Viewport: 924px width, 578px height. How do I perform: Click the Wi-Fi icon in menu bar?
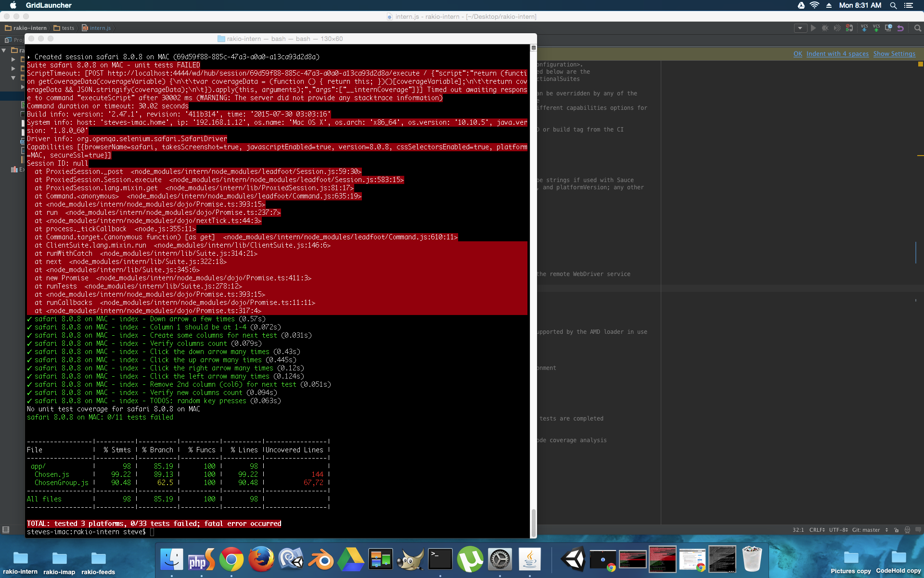(x=814, y=5)
